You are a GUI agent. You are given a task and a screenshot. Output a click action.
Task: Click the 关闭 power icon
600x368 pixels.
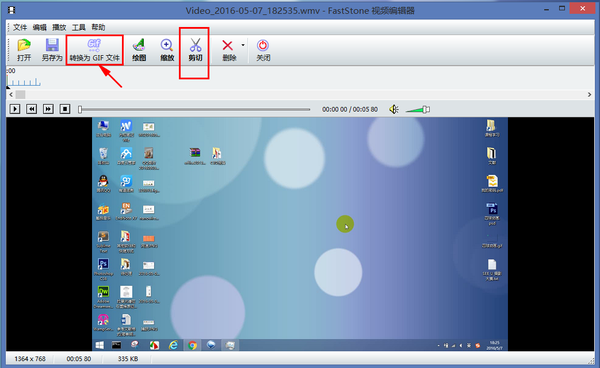(263, 50)
